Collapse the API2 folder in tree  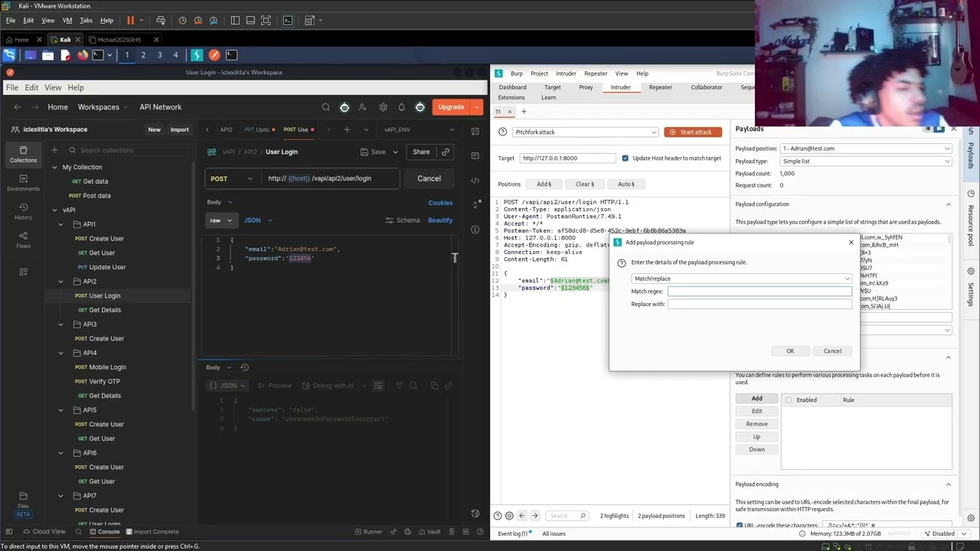click(60, 282)
